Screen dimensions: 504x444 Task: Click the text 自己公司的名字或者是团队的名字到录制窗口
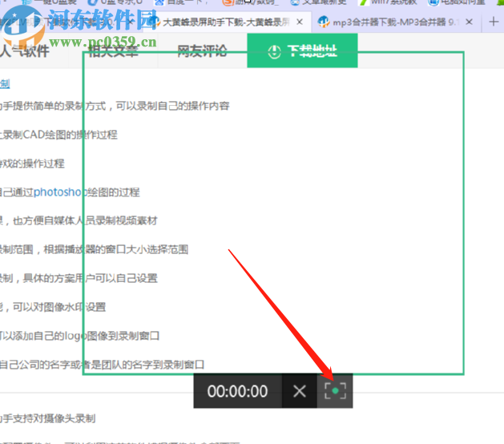point(102,365)
